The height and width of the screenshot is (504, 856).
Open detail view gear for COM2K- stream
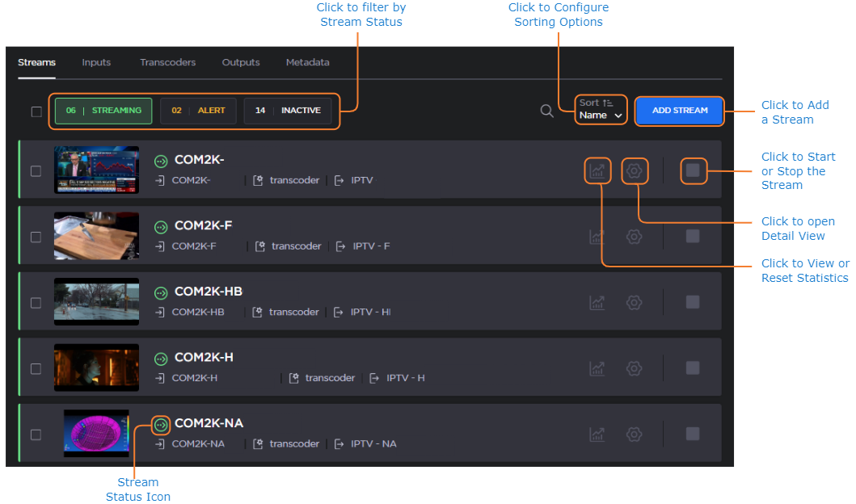(635, 171)
